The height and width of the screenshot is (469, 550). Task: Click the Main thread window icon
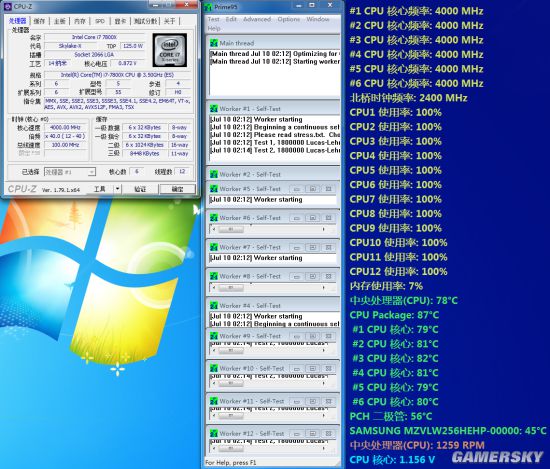[x=214, y=43]
